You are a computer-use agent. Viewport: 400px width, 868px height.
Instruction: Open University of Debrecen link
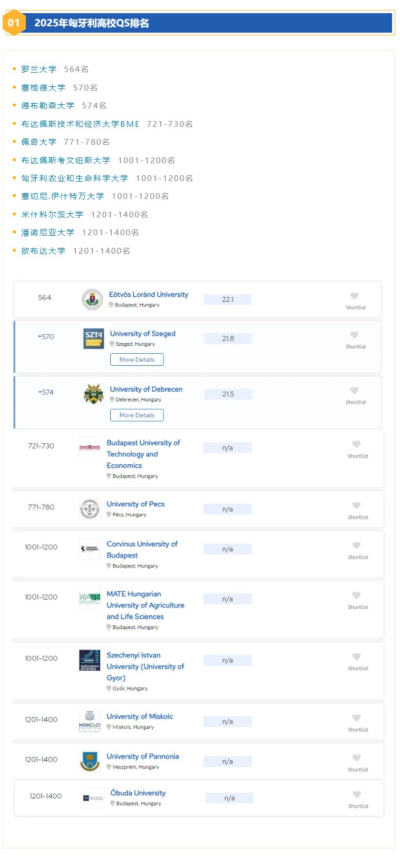pos(147,390)
